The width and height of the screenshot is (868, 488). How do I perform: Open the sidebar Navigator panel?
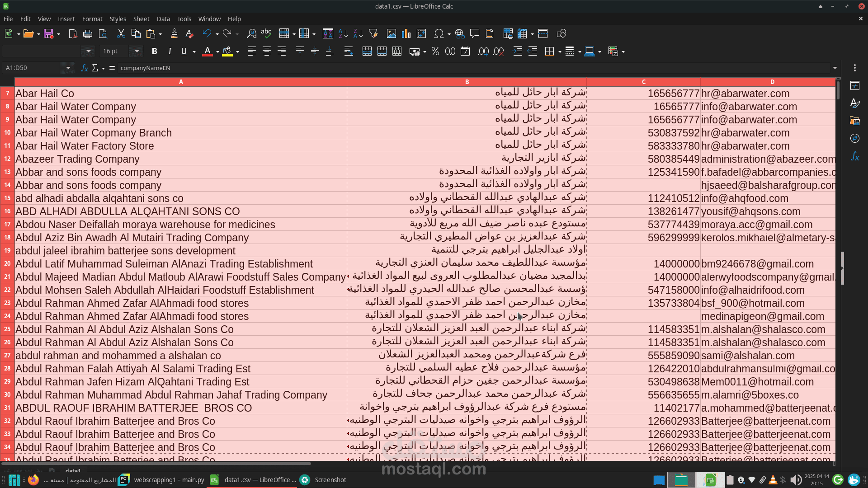point(855,139)
